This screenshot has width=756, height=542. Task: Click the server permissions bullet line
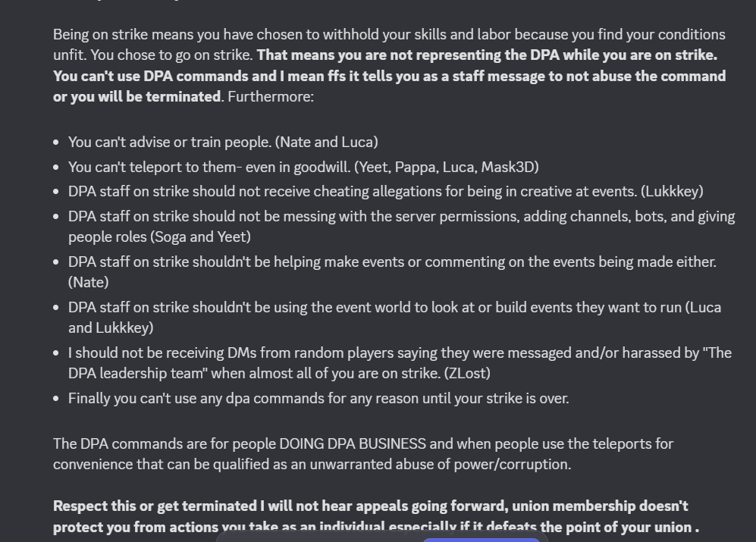point(402,217)
